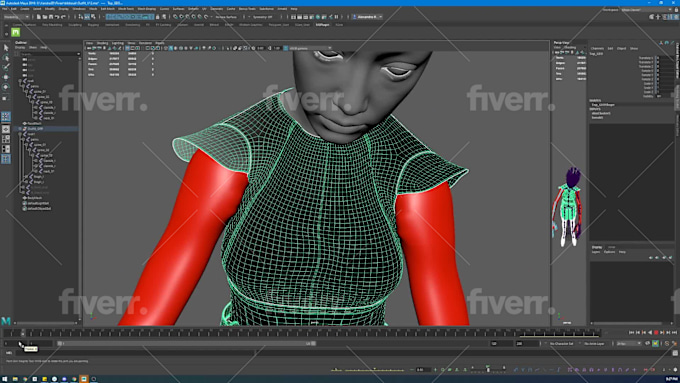Open Shading menu in main viewport

pyautogui.click(x=103, y=43)
